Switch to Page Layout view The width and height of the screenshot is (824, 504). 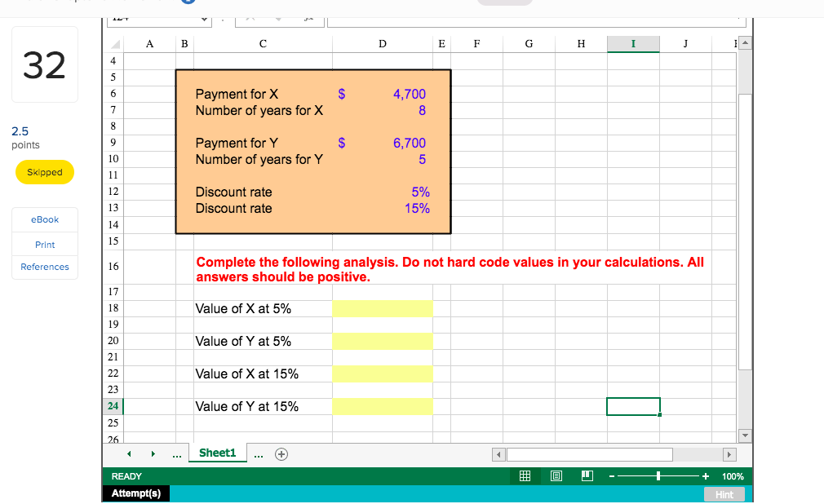556,475
